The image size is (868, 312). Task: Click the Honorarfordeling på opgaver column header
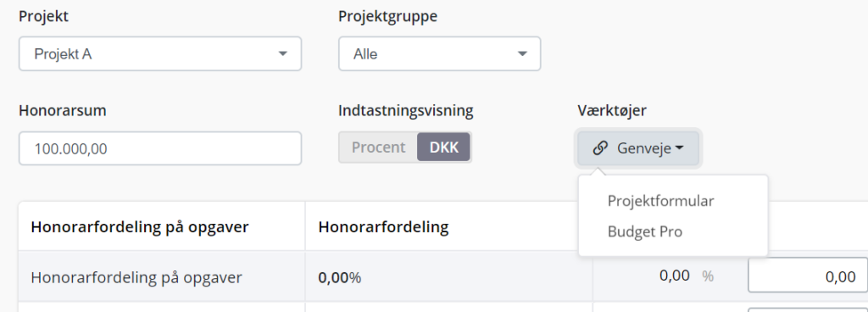point(140,227)
